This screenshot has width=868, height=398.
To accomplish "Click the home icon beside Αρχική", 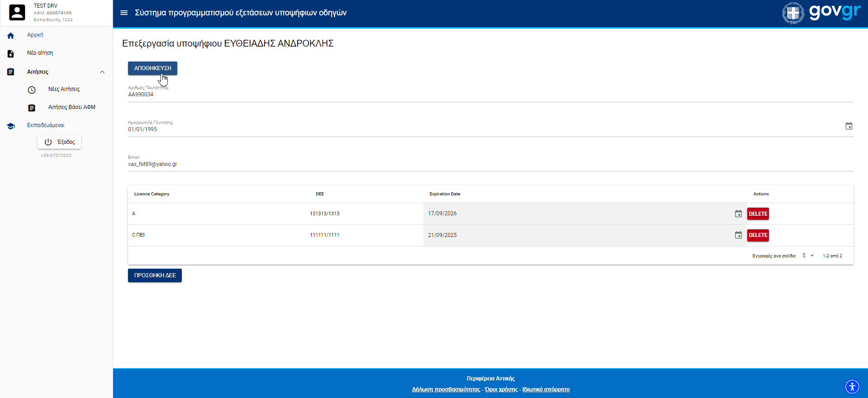I will (x=11, y=36).
